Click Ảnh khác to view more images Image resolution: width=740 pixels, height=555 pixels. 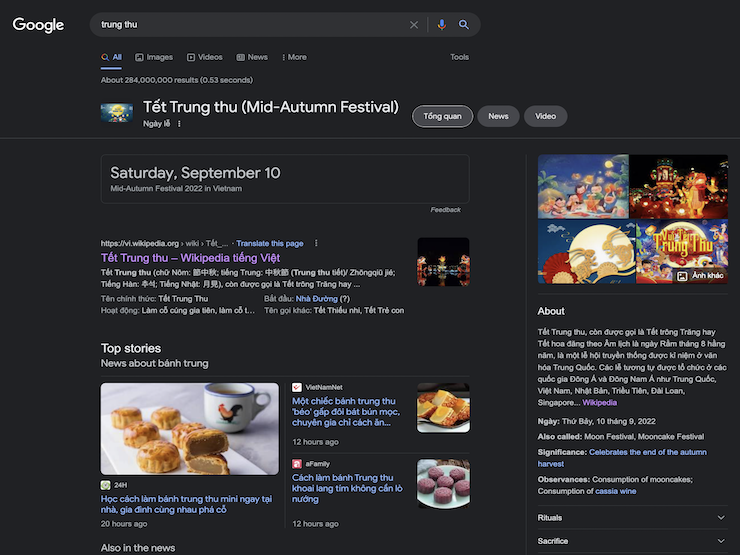[x=700, y=275]
